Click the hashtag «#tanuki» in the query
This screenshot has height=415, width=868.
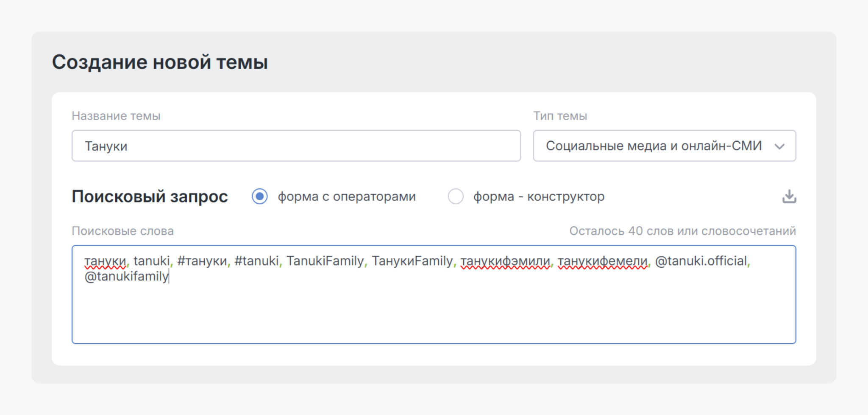click(256, 261)
